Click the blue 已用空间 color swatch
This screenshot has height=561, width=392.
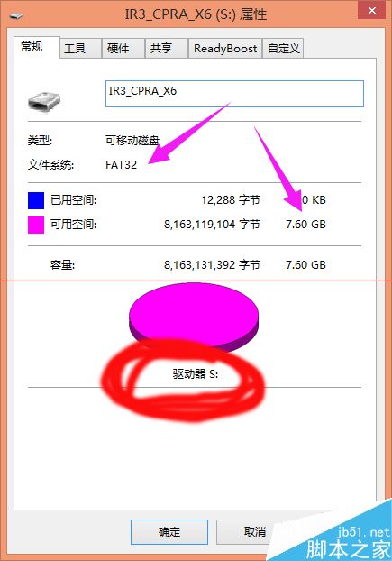36,200
